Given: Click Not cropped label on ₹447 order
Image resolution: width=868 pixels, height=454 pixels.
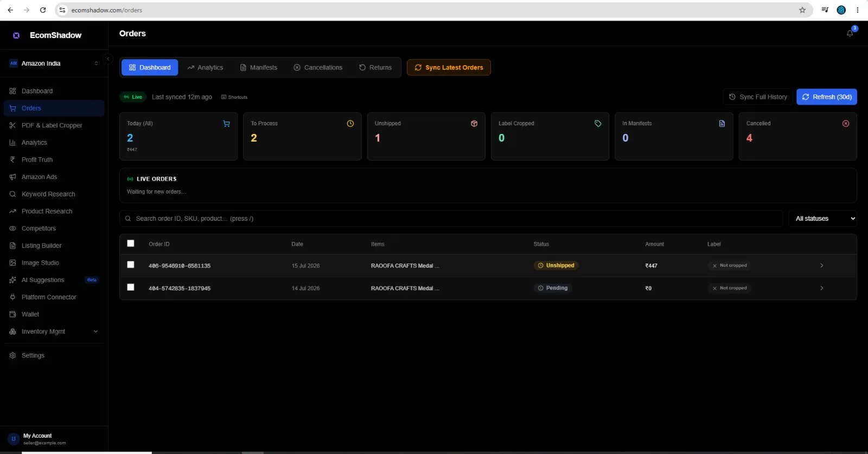Looking at the screenshot, I should (x=729, y=266).
